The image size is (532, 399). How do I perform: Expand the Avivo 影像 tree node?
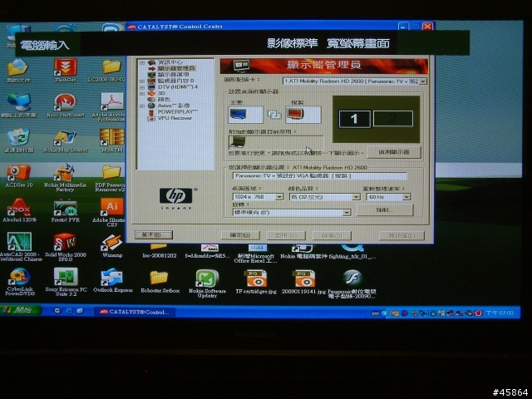click(x=142, y=106)
